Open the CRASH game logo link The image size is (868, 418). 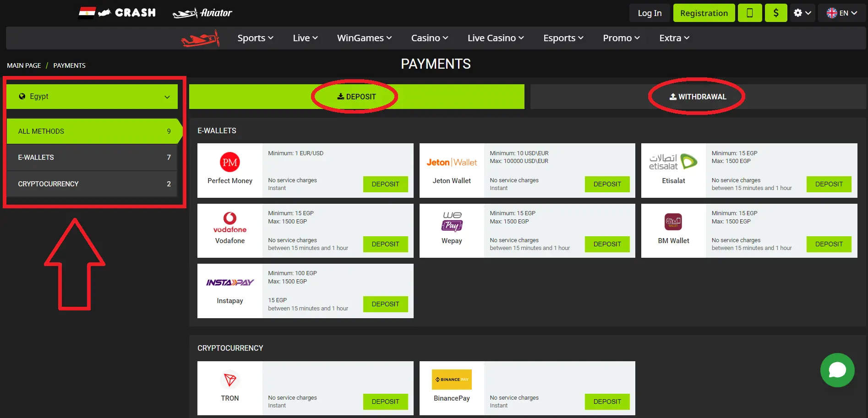pyautogui.click(x=117, y=12)
